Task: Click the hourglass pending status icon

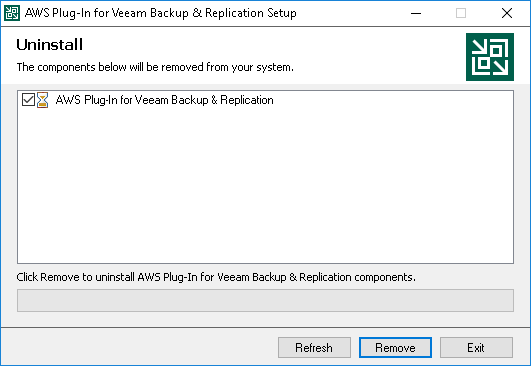Action: click(43, 100)
